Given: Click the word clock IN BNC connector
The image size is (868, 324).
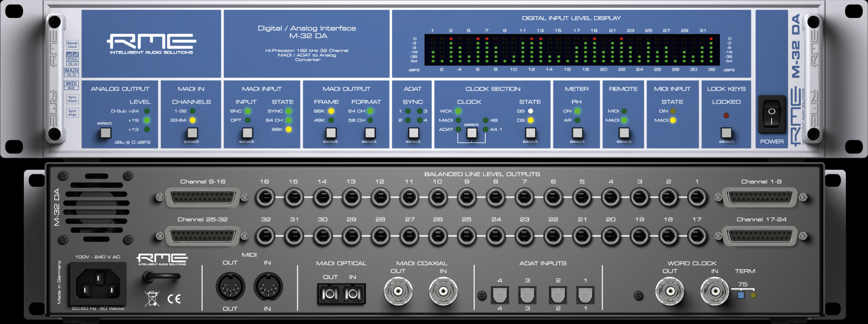Looking at the screenshot, I should [714, 291].
